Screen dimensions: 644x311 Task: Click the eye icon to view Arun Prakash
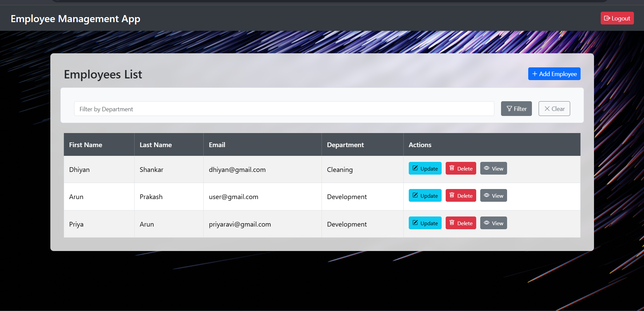487,195
